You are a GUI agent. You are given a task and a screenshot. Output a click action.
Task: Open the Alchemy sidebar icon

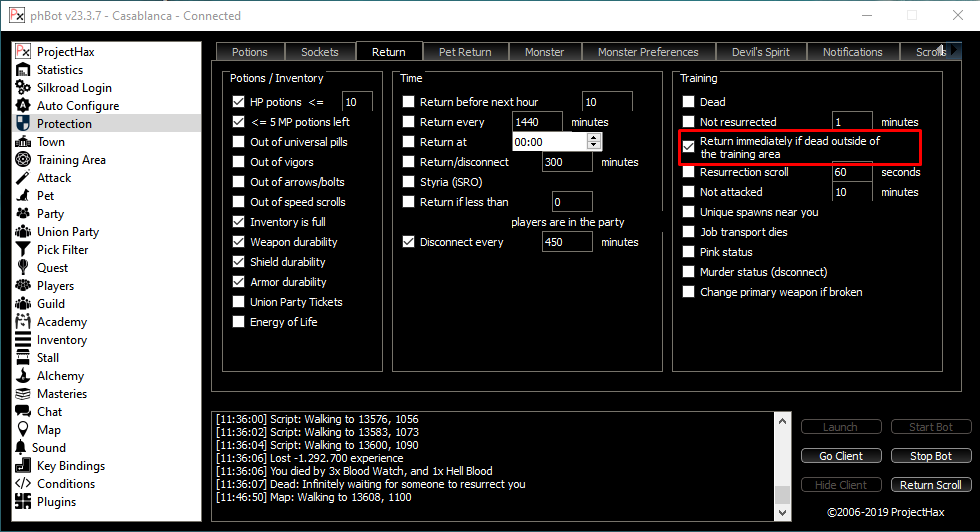pos(23,376)
